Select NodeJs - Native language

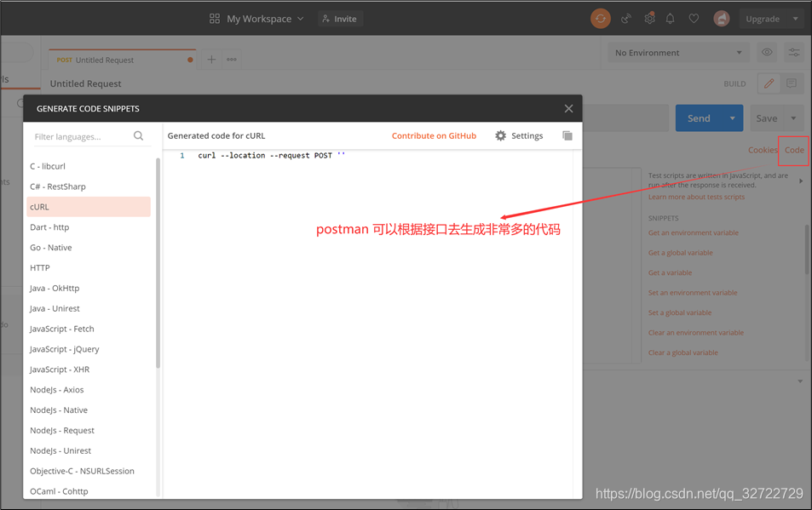(89, 410)
